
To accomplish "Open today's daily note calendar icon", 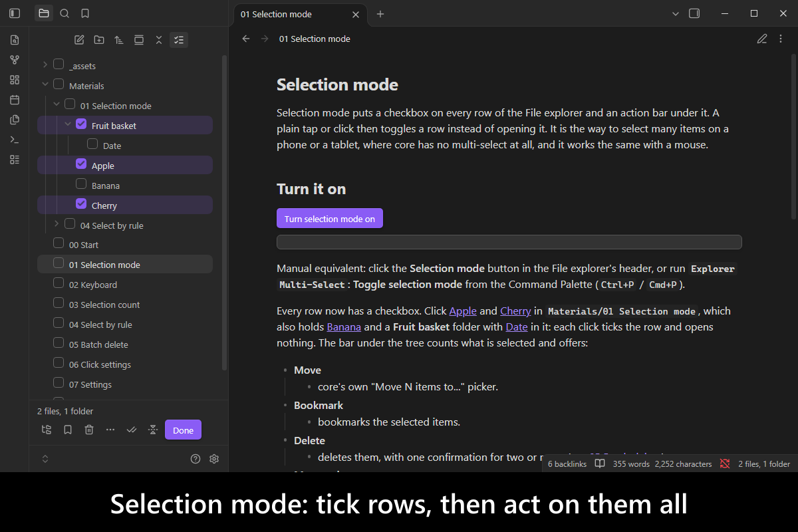I will [x=15, y=100].
